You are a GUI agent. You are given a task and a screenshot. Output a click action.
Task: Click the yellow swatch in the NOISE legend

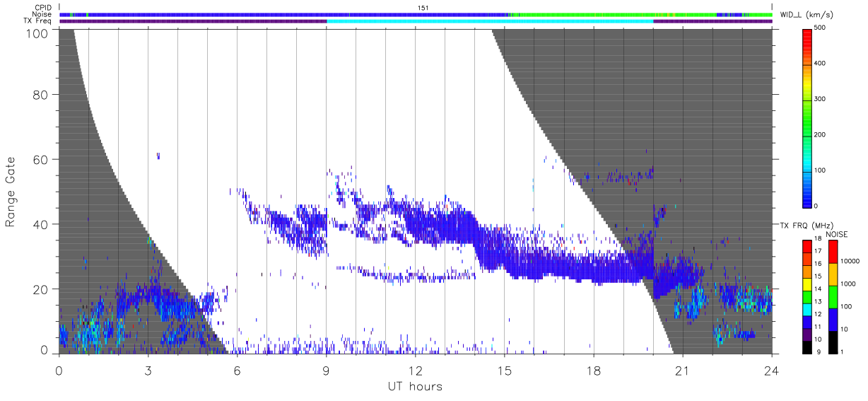(833, 274)
